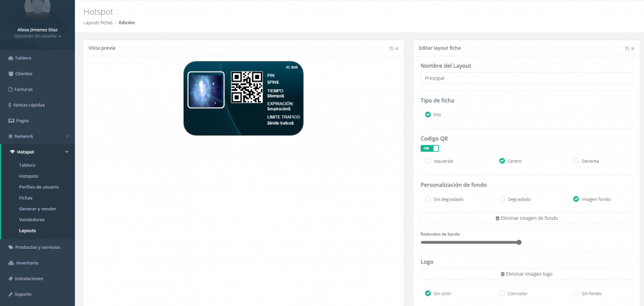The image size is (644, 306).
Task: Click the Instalaciones icon
Action: pyautogui.click(x=11, y=278)
